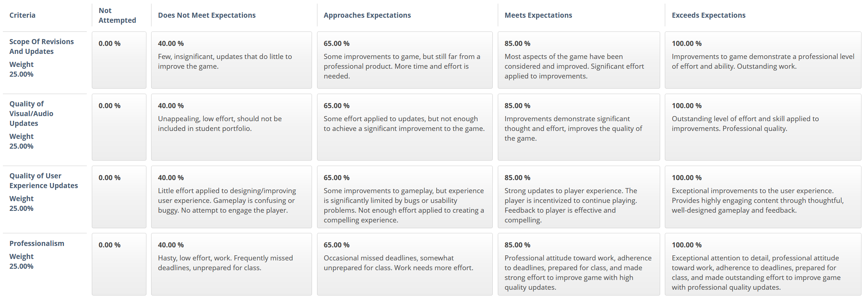Image resolution: width=868 pixels, height=306 pixels.
Task: Select Scope Of Revisions Not Attempted 0.00 % cell
Action: [119, 60]
